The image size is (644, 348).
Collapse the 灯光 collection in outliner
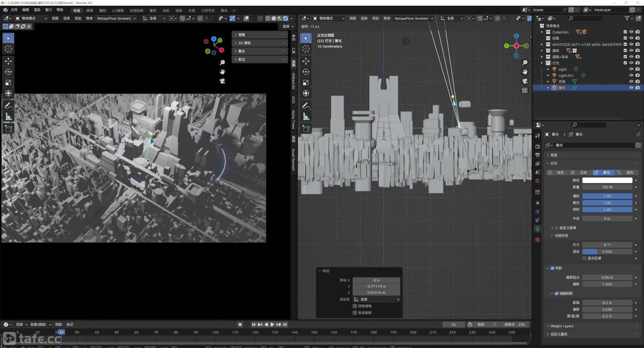(x=542, y=63)
